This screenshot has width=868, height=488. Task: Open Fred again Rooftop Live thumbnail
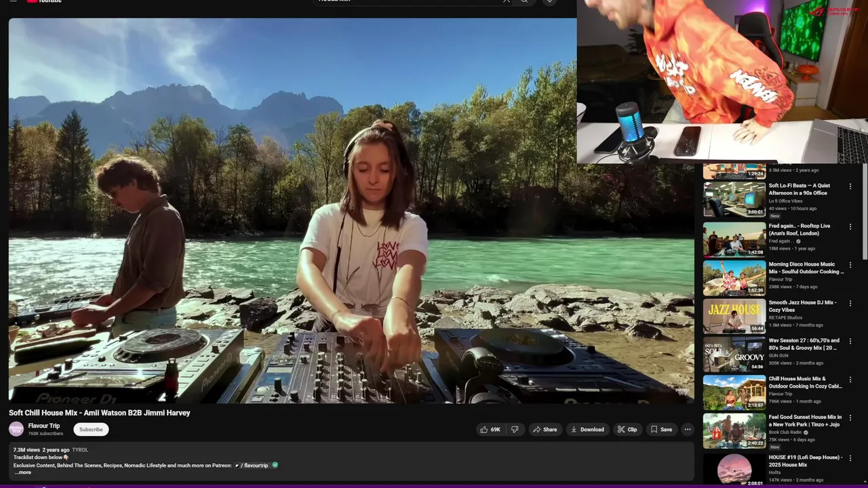point(734,239)
